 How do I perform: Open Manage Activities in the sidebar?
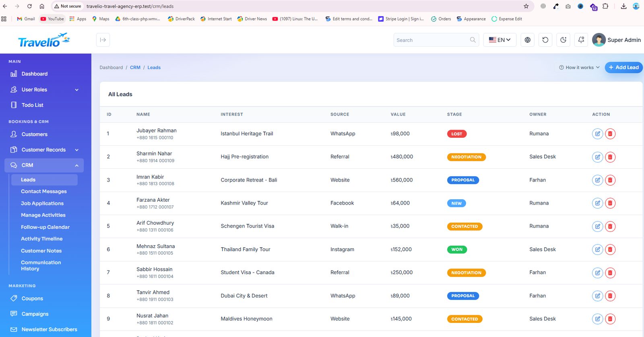tap(43, 215)
